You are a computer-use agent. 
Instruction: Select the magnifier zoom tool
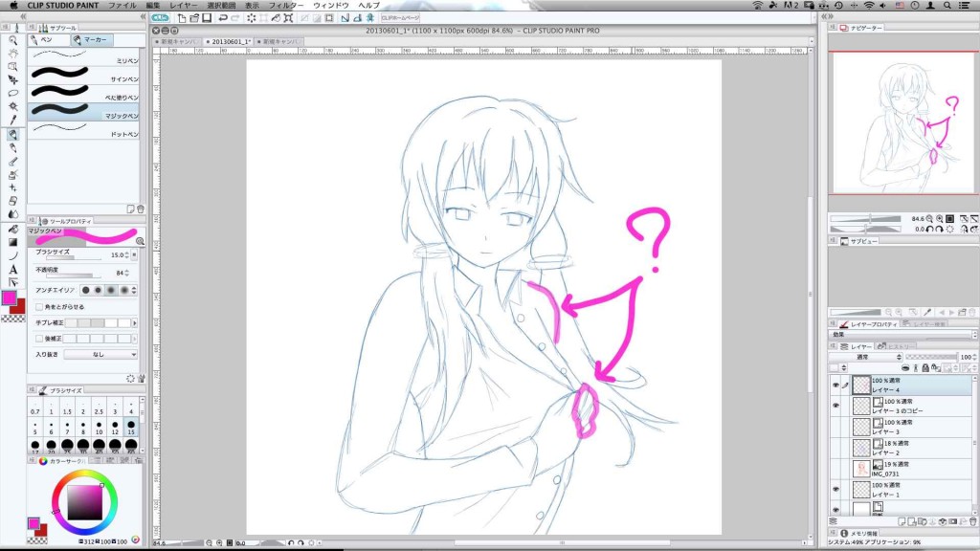coord(13,41)
